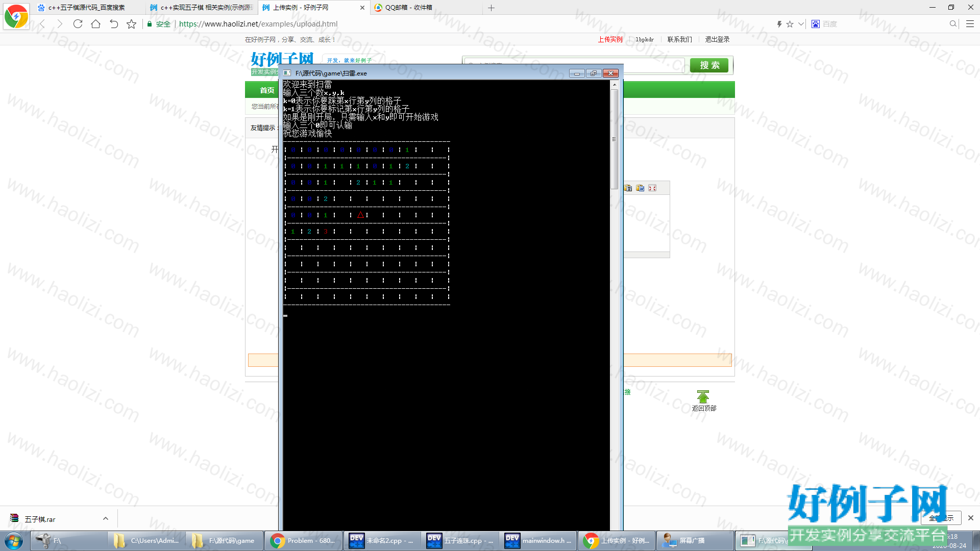Click the Baidu paw search engine icon
980x551 pixels.
click(x=816, y=24)
